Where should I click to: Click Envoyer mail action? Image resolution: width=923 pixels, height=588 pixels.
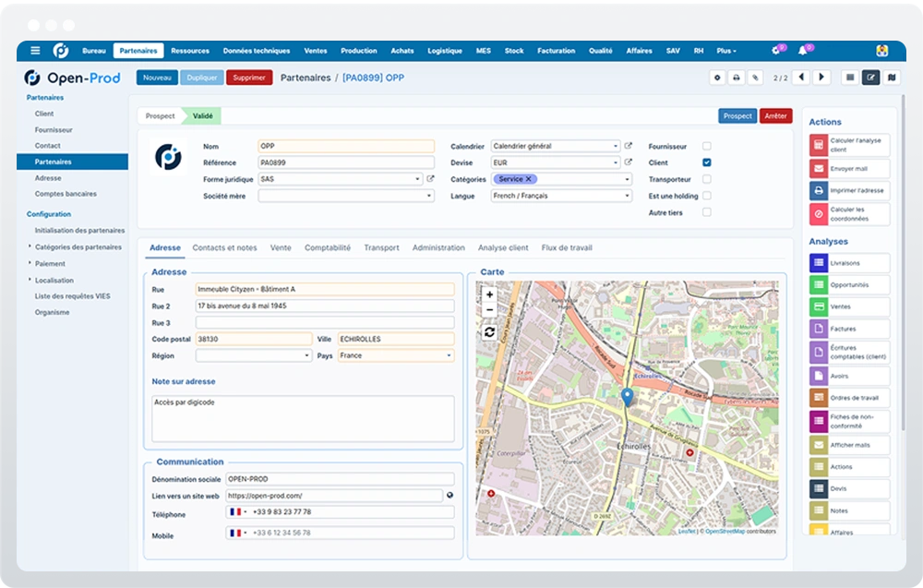click(x=849, y=169)
